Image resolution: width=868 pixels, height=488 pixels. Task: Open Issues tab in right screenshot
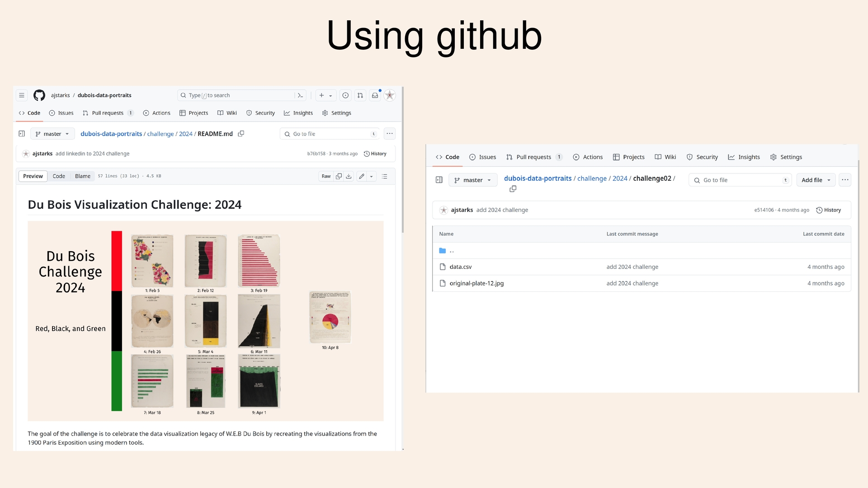(x=483, y=157)
